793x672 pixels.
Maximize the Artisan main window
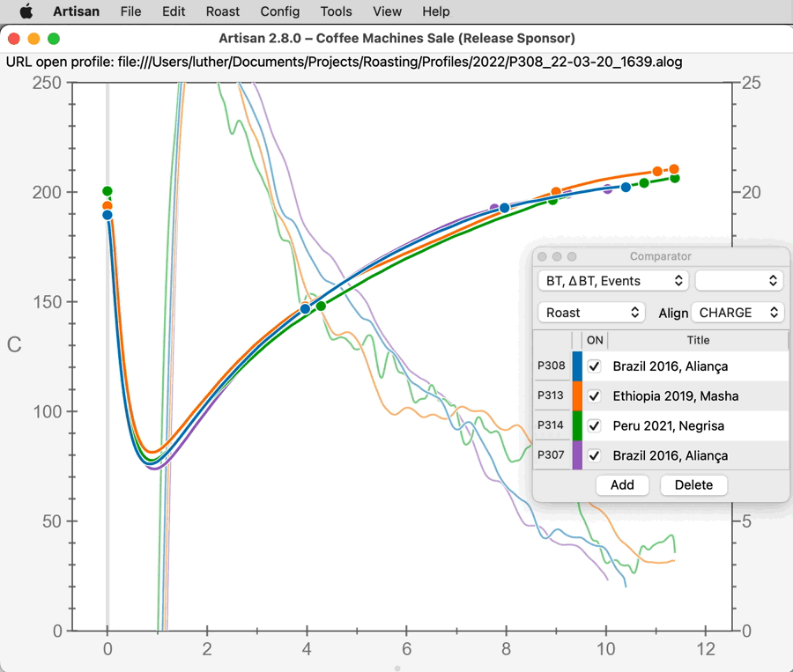coord(54,39)
